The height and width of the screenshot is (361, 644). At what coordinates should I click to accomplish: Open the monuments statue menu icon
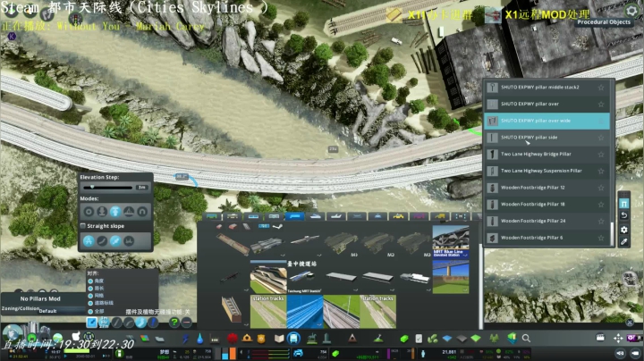(x=312, y=339)
